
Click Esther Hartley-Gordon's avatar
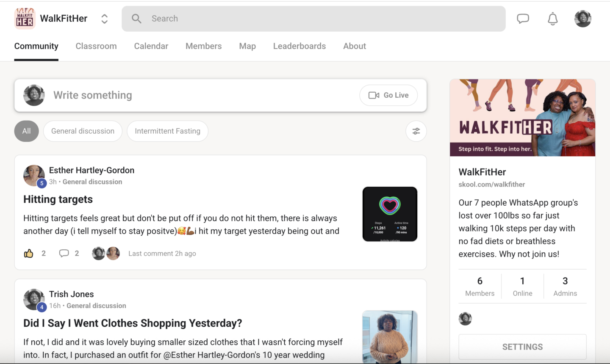coord(34,176)
